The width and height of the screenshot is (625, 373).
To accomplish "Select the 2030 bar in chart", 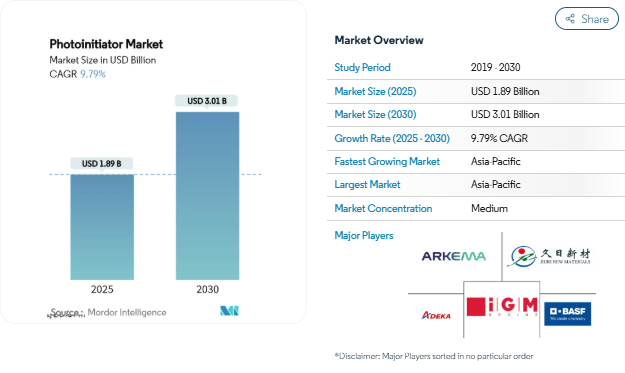I will (x=208, y=196).
